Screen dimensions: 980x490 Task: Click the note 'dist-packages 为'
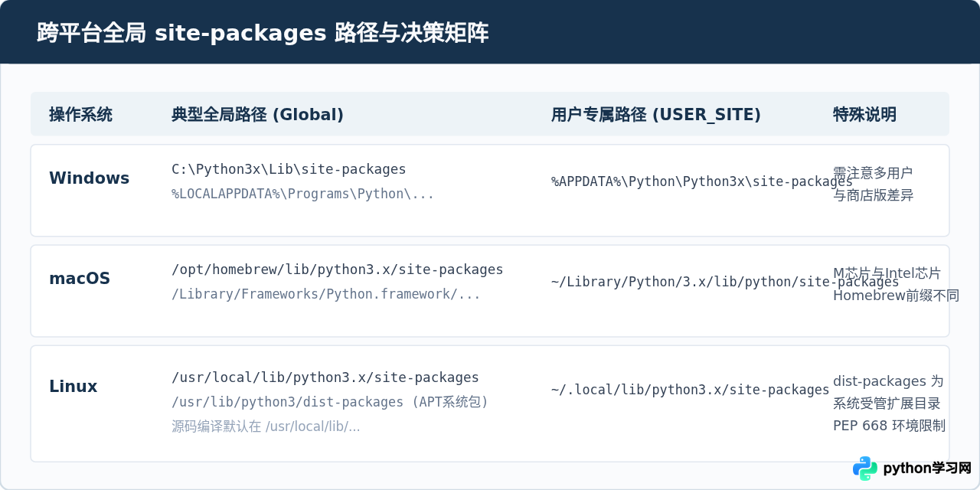[888, 381]
